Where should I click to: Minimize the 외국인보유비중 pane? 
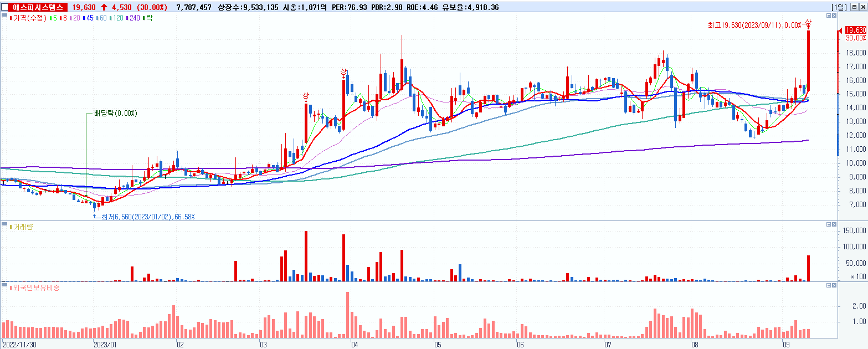pos(828,285)
